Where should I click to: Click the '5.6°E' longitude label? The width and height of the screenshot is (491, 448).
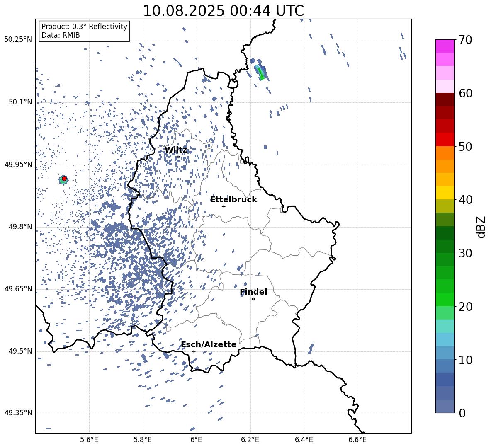pyautogui.click(x=89, y=440)
